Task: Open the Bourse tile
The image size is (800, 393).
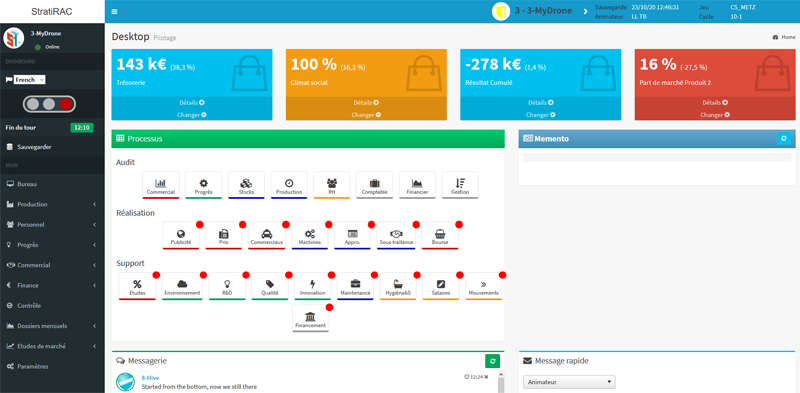Action: tap(440, 236)
